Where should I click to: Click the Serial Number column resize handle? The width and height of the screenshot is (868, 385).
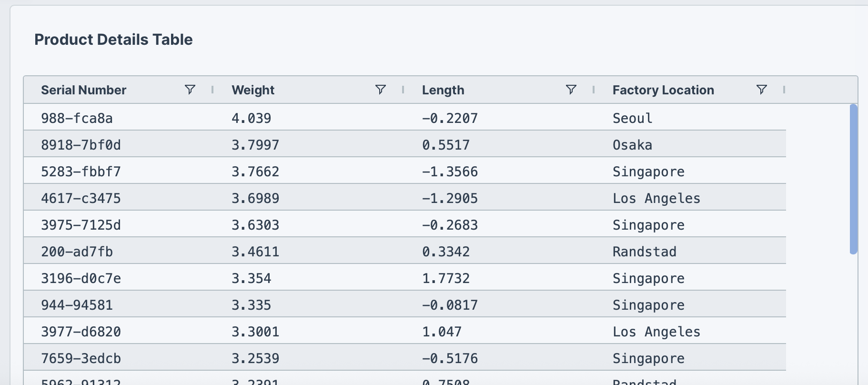[x=212, y=90]
